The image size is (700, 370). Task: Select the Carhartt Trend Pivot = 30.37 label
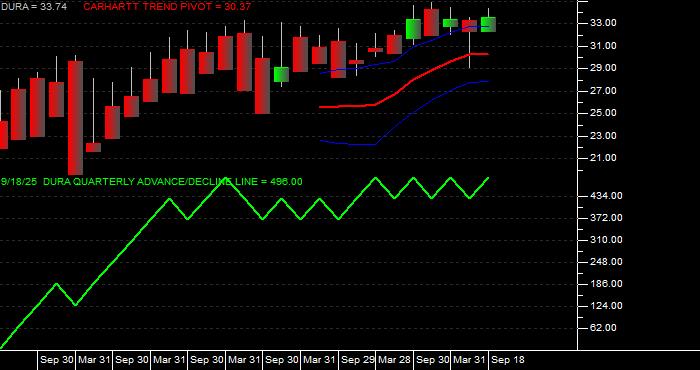[x=167, y=7]
